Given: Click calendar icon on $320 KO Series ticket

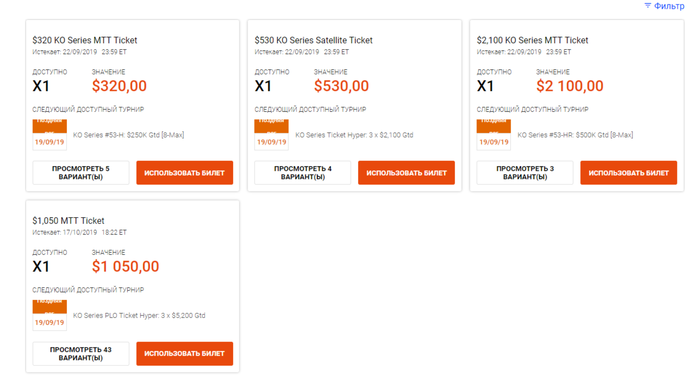Looking at the screenshot, I should coord(50,135).
